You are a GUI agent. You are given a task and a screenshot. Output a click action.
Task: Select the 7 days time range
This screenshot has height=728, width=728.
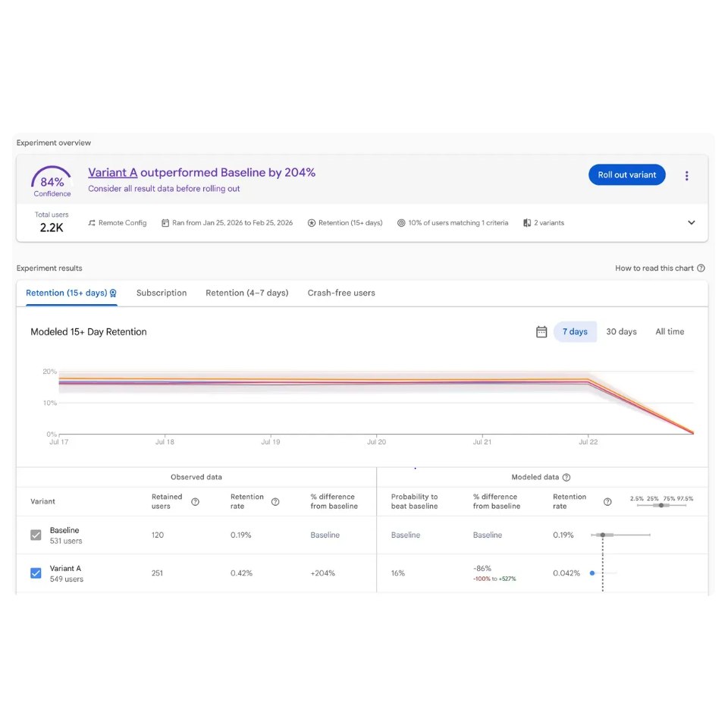coord(575,331)
